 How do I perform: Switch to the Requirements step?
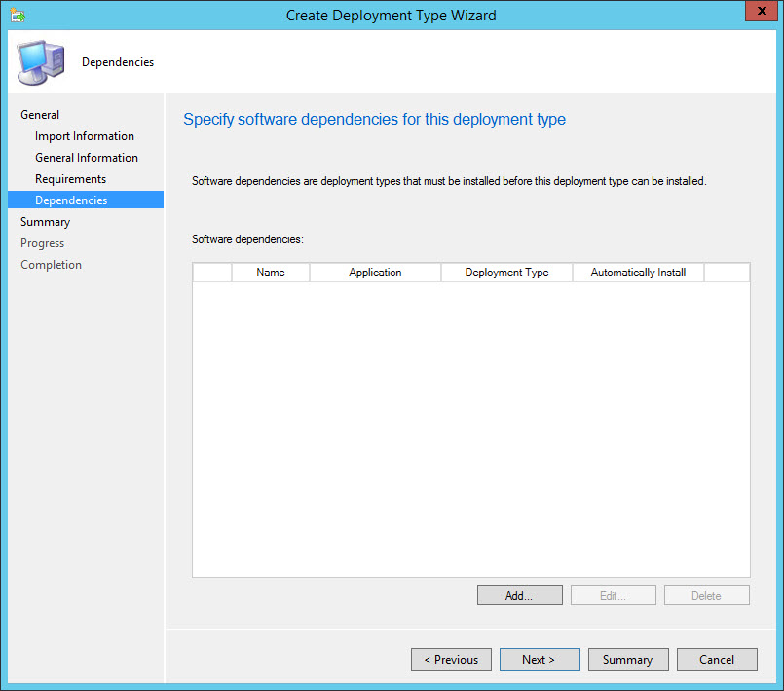(70, 179)
